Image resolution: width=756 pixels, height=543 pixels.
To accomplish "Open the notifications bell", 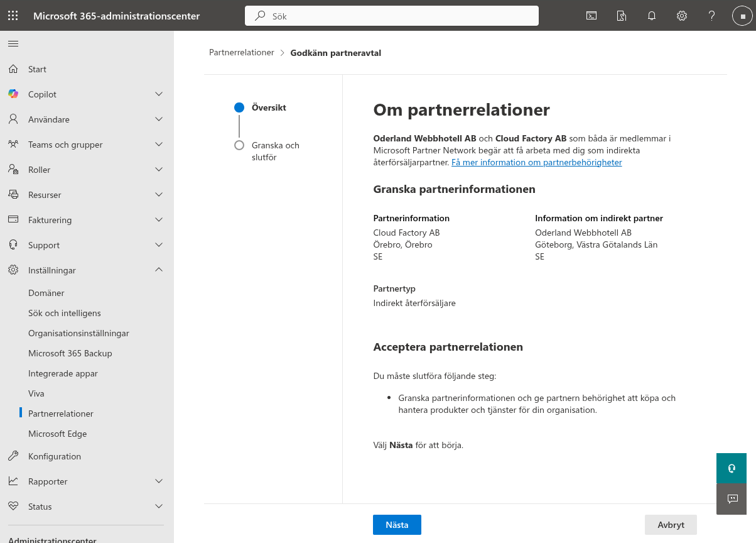I will (652, 16).
